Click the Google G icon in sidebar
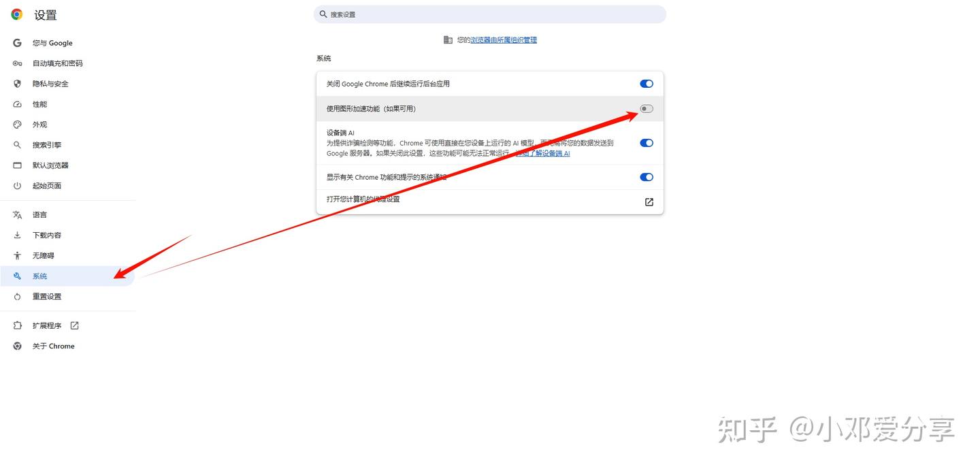 coord(18,43)
